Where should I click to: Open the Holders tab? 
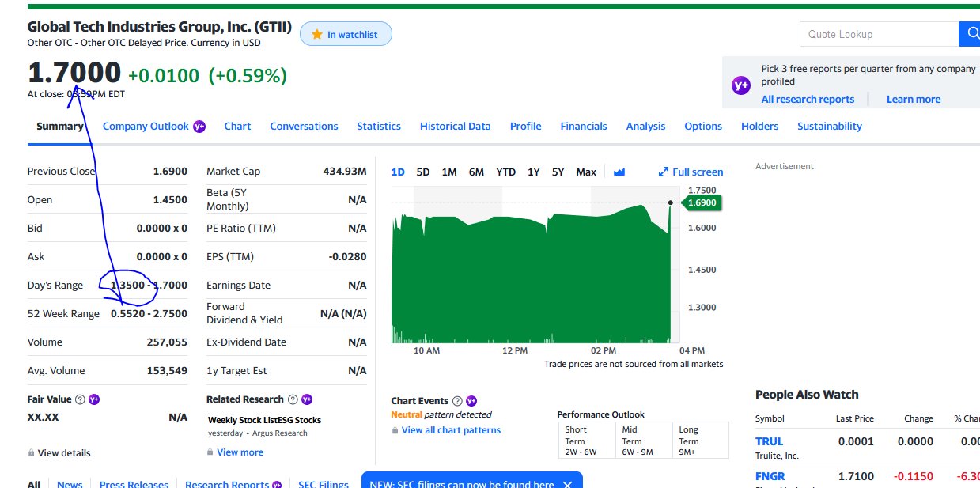(x=760, y=127)
